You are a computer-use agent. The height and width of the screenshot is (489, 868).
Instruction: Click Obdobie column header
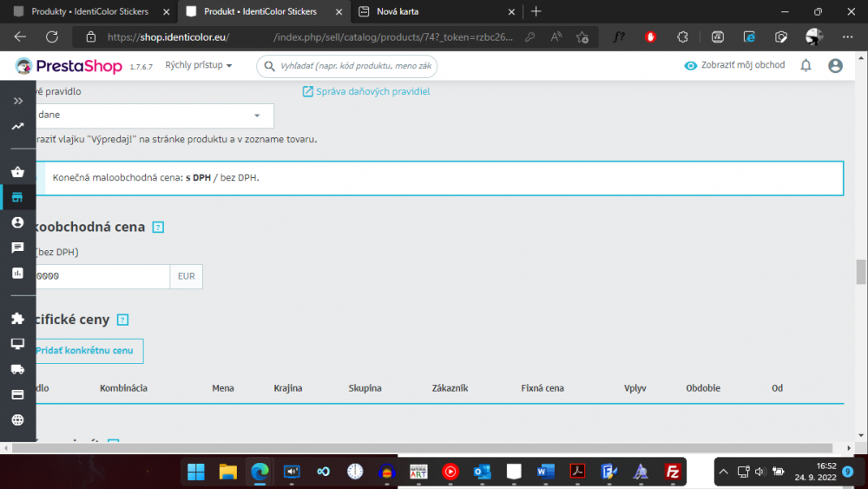pos(703,388)
